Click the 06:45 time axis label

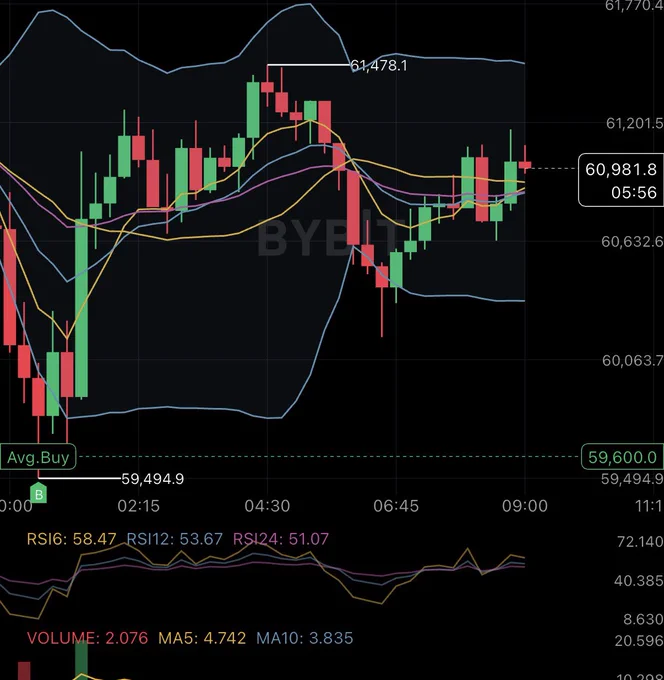(396, 506)
